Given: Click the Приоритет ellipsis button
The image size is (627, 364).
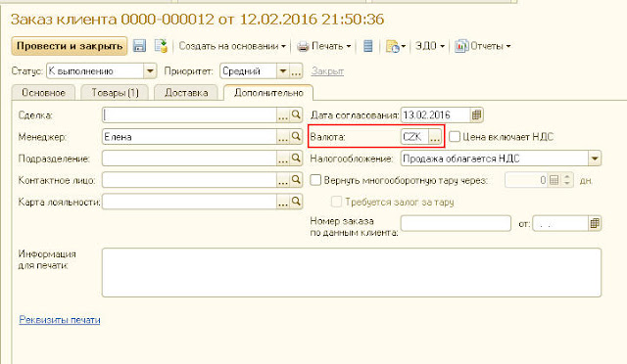Looking at the screenshot, I should click(296, 71).
